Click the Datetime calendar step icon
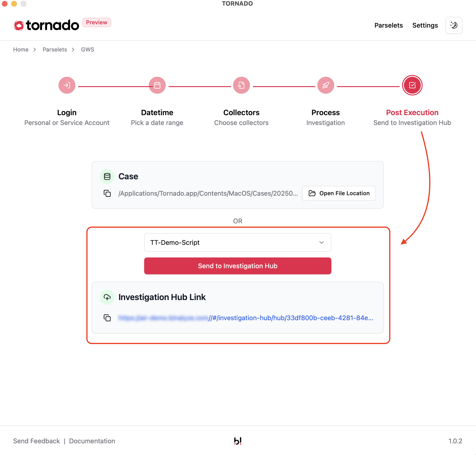Viewport: 476px width, 455px height. [157, 85]
